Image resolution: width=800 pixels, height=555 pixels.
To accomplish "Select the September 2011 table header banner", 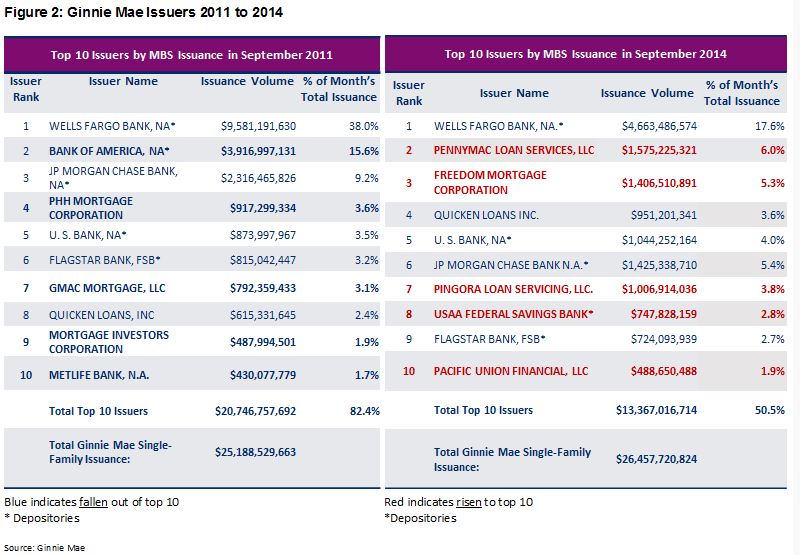I will pyautogui.click(x=192, y=54).
